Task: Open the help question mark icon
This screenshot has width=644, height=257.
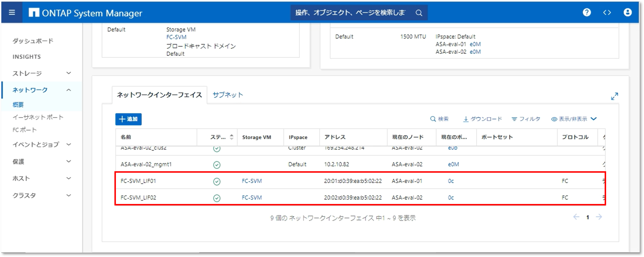Action: pyautogui.click(x=587, y=12)
